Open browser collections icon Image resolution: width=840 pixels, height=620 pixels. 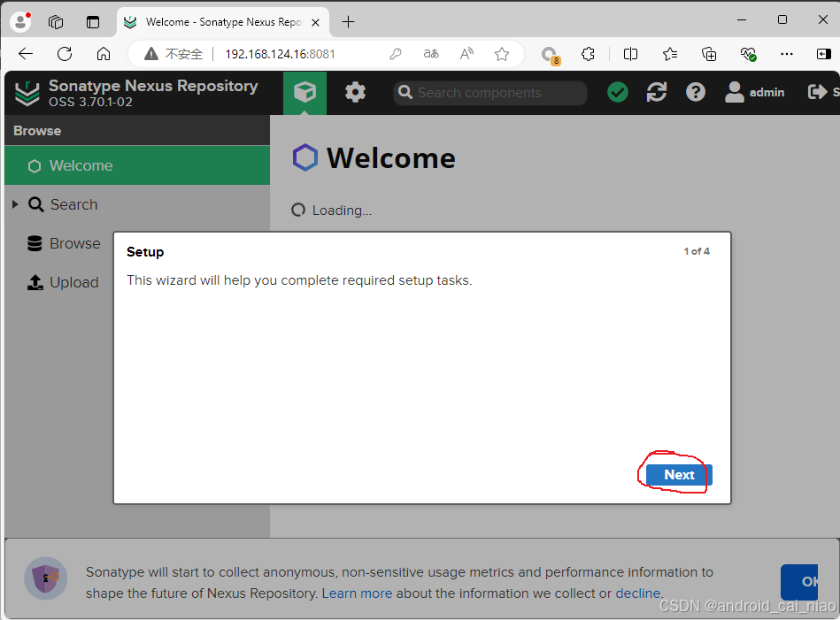(x=709, y=54)
